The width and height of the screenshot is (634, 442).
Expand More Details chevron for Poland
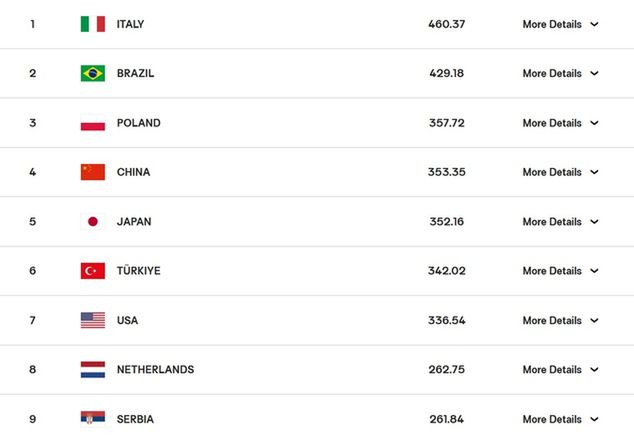tap(594, 123)
